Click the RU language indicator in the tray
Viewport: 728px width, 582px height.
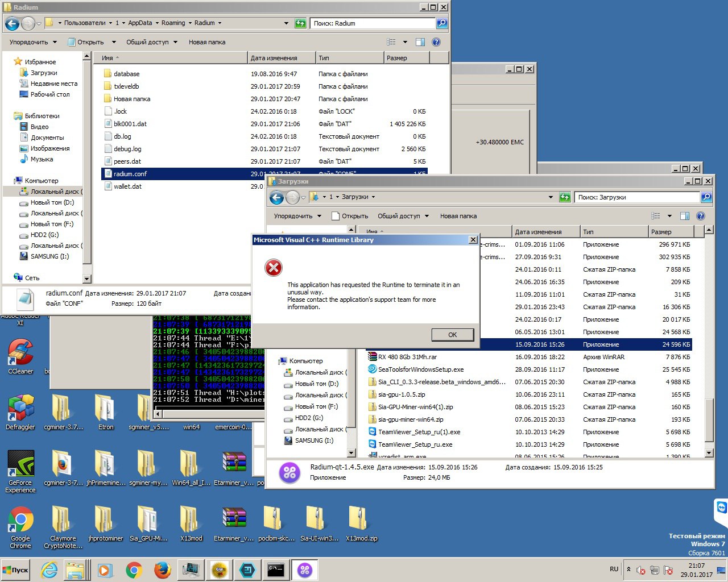[614, 569]
